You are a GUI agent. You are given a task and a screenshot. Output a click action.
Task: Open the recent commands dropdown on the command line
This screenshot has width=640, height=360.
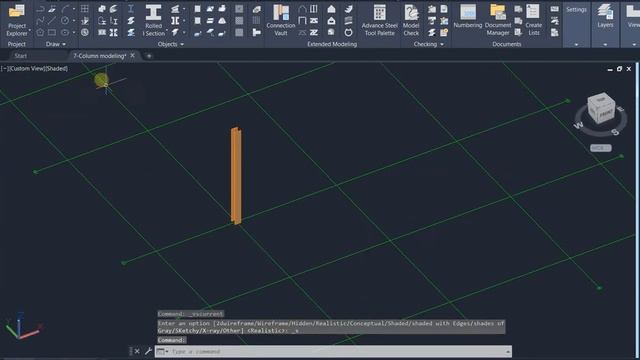pos(162,351)
